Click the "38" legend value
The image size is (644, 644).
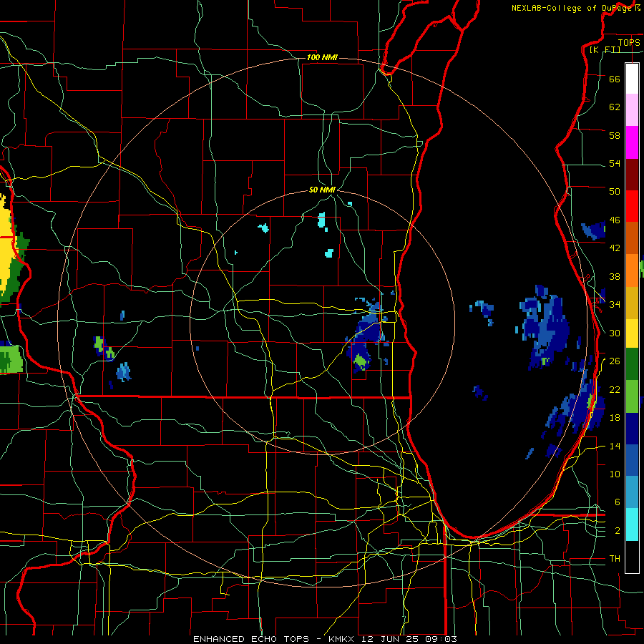coord(615,276)
